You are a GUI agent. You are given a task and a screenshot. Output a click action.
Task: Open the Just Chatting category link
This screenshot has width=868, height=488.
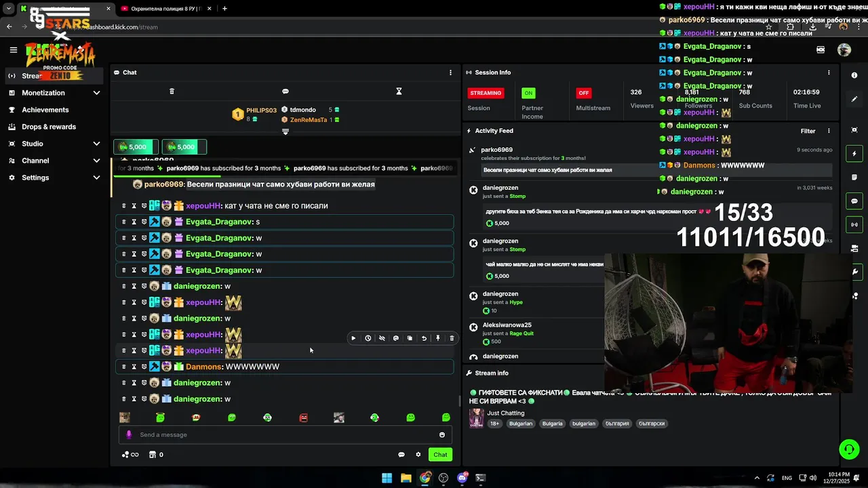click(506, 413)
